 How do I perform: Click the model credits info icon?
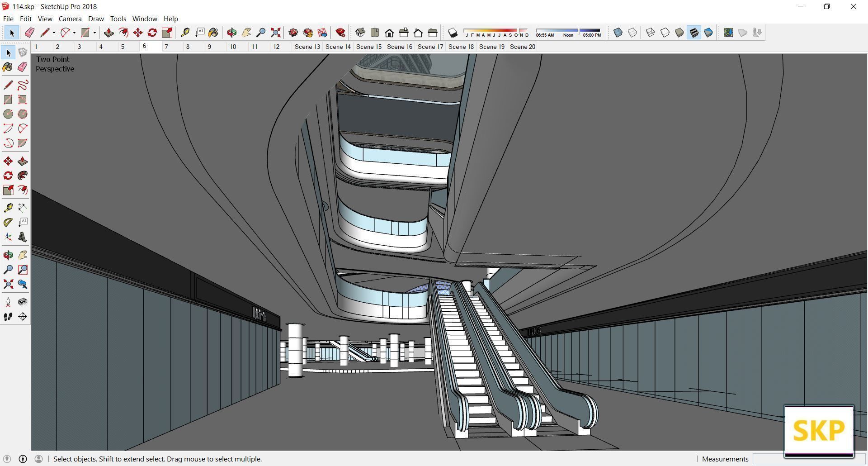click(x=23, y=459)
